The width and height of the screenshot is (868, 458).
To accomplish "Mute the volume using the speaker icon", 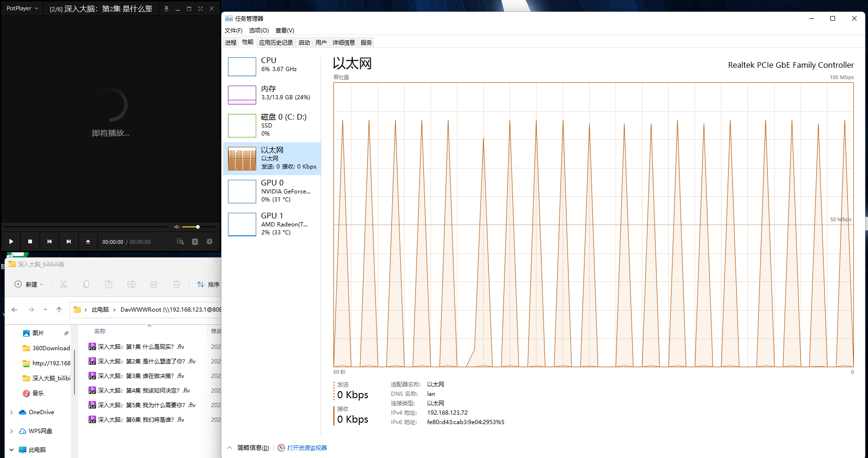I will click(x=177, y=226).
